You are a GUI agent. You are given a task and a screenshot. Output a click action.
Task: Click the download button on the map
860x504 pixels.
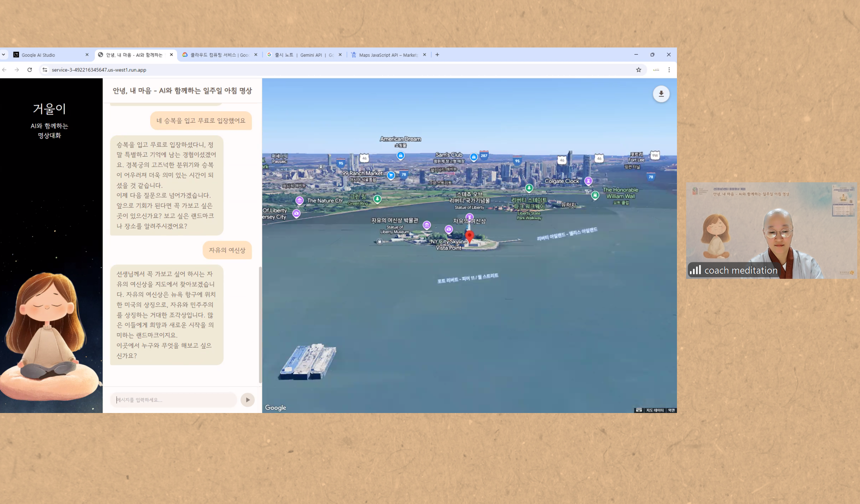click(661, 94)
